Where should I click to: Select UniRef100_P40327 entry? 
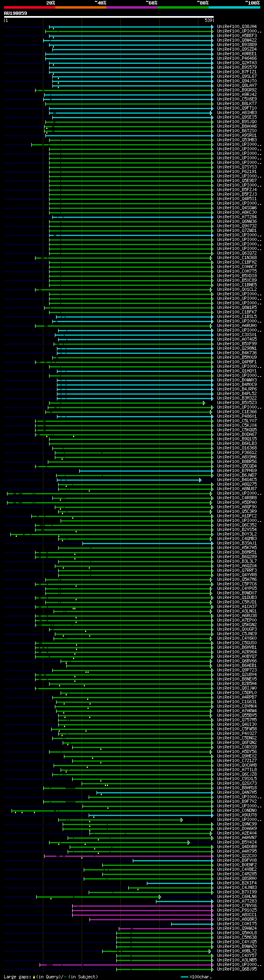pyautogui.click(x=237, y=734)
